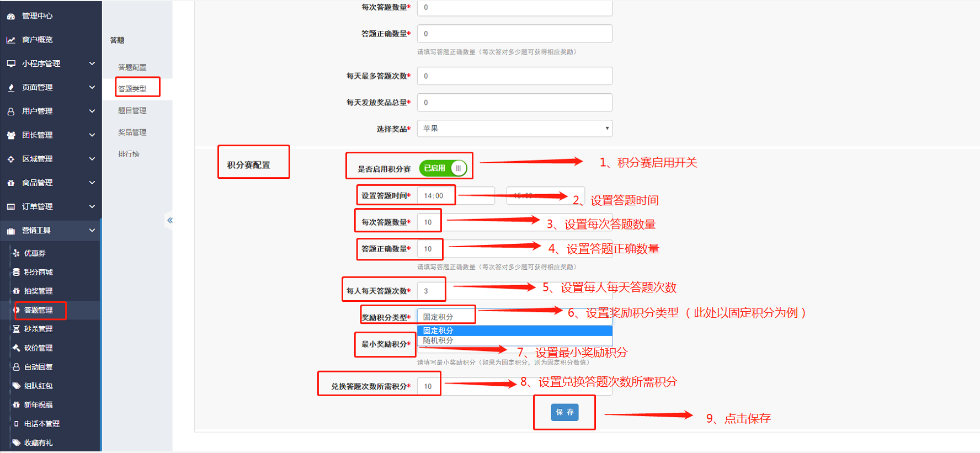The image size is (980, 453).
Task: Collapse the sidebar with the double-arrow icon
Action: click(170, 220)
